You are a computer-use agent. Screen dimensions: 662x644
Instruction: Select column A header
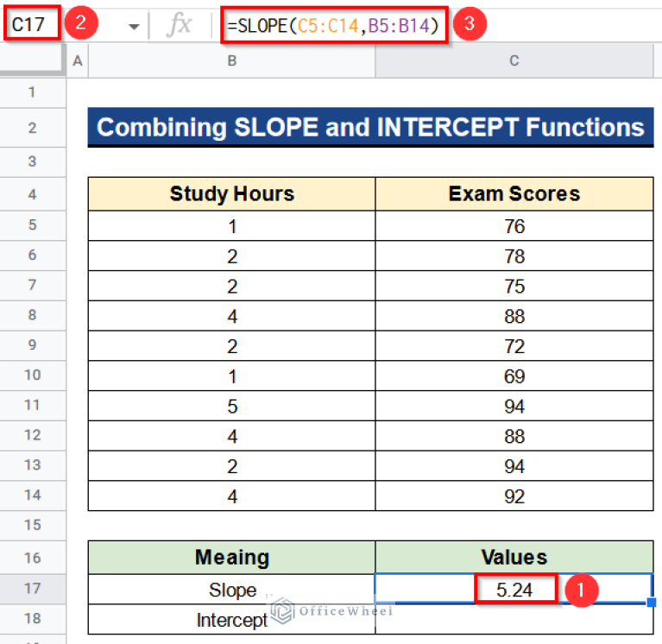78,60
